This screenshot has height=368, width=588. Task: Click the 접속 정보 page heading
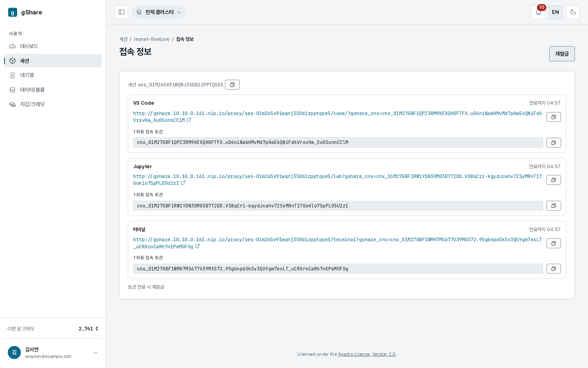pyautogui.click(x=135, y=52)
